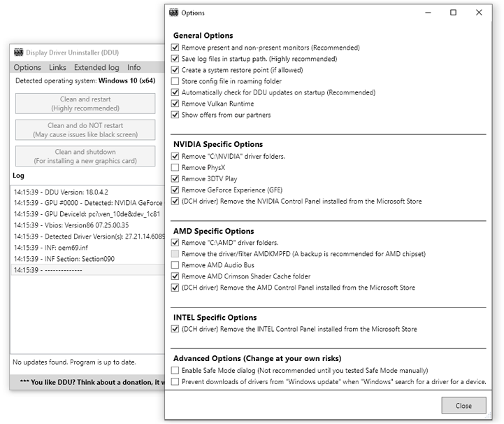Select log entry INF Section: Section090
The height and width of the screenshot is (424, 504).
click(88, 259)
